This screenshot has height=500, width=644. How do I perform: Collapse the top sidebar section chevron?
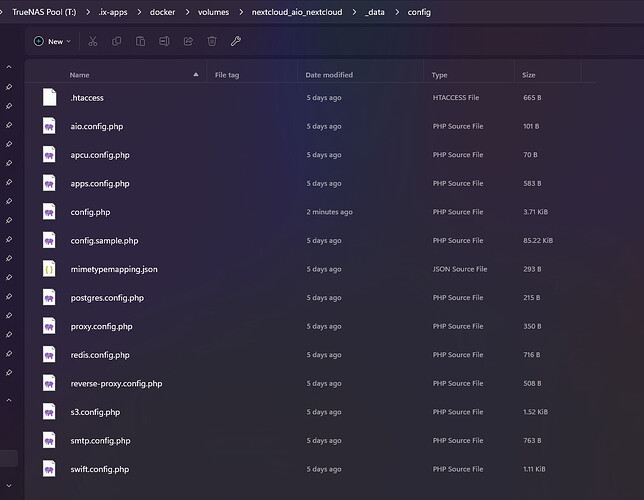click(9, 67)
